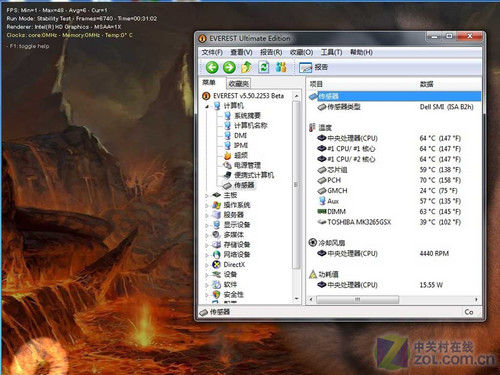Click the 项目 column header
The image size is (500, 375).
[316, 84]
